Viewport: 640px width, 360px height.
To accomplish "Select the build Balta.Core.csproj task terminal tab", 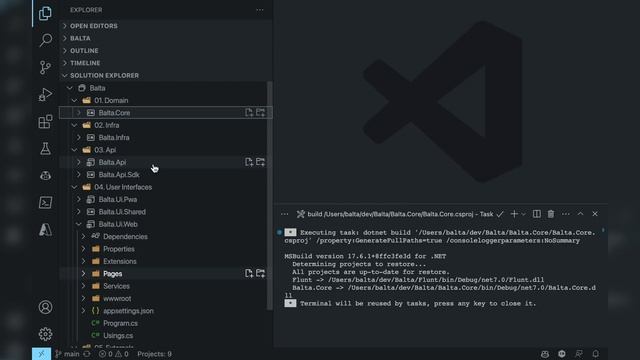I will [400, 214].
